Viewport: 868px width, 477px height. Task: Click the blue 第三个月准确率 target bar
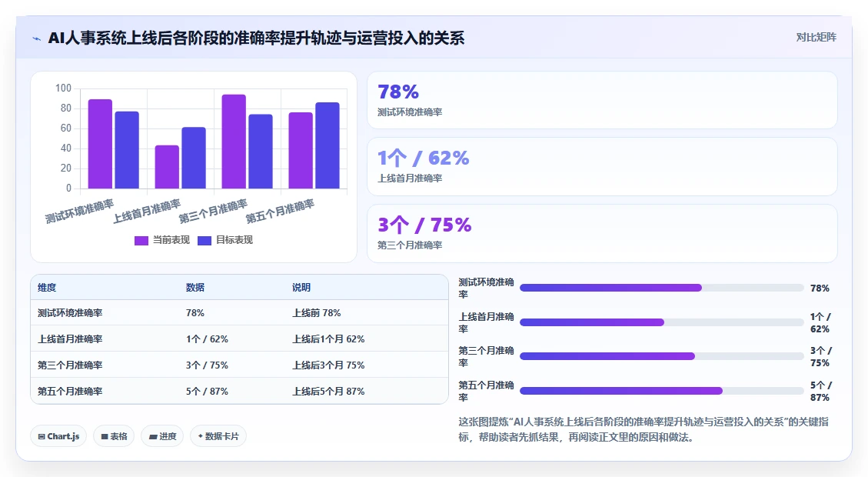261,152
